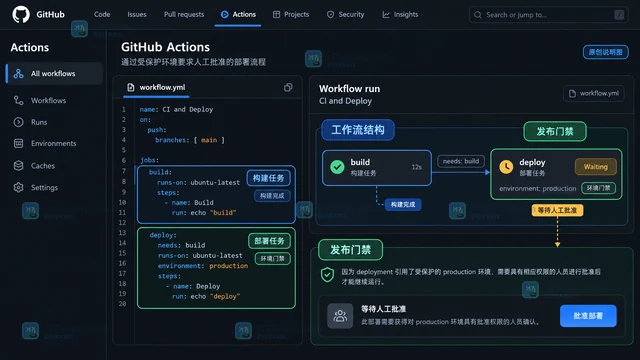
Task: Click the 批准部署 button
Action: (588, 316)
